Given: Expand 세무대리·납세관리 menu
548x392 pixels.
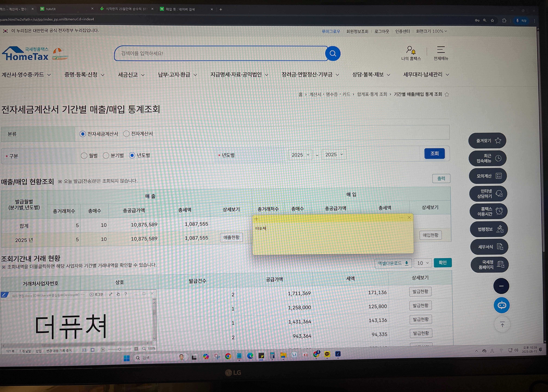Looking at the screenshot, I should [x=426, y=75].
